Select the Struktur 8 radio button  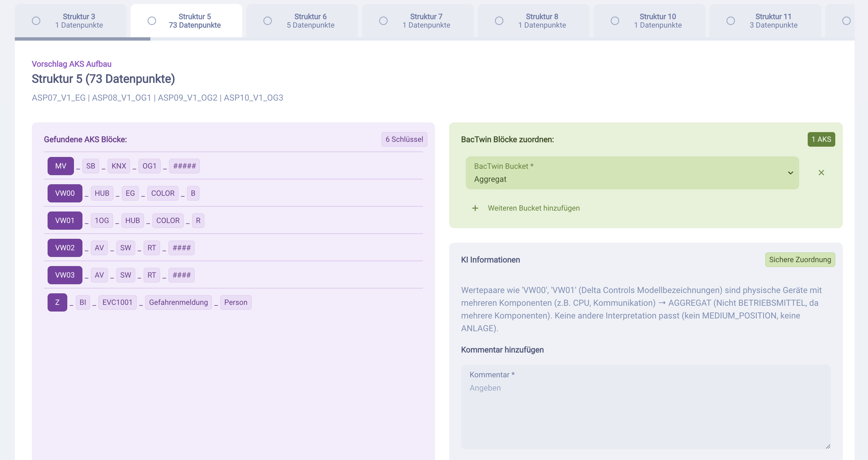coord(499,21)
